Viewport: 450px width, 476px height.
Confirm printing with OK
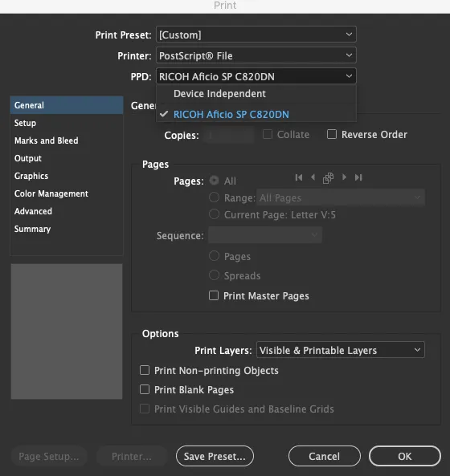pos(405,456)
